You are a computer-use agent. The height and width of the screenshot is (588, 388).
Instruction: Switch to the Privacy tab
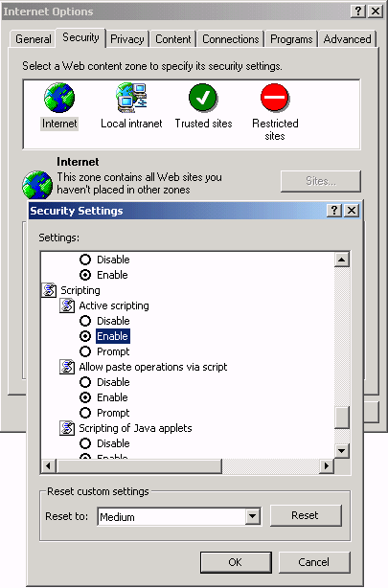(x=127, y=39)
